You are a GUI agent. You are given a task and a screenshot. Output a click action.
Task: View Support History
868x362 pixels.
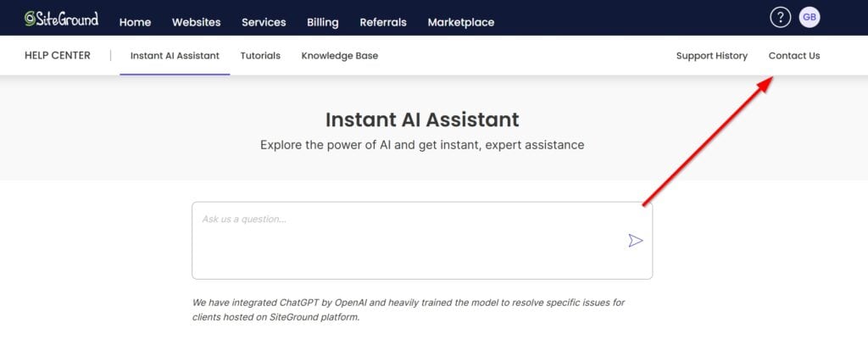[711, 56]
